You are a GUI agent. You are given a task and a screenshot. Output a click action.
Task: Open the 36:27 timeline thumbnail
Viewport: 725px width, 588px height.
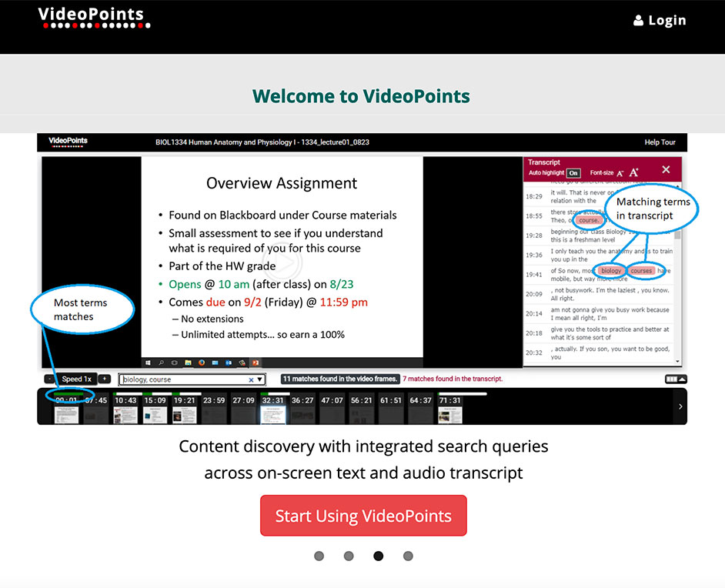tap(303, 409)
